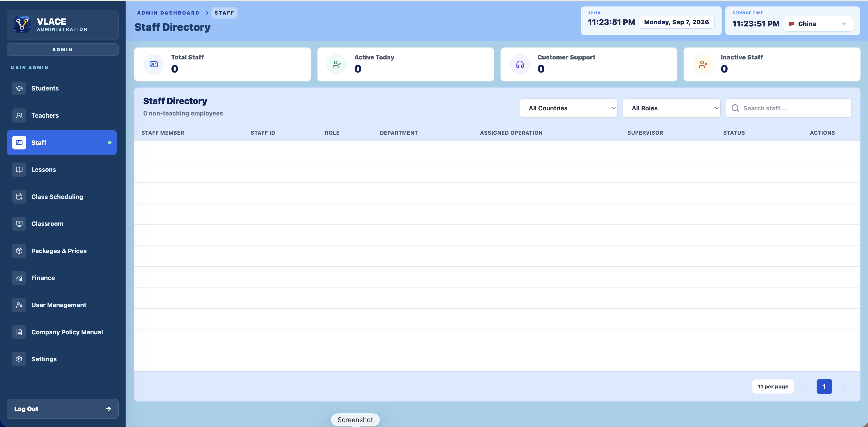Click the Students graduation cap icon
Screen dimensions: 868x427
[19, 88]
